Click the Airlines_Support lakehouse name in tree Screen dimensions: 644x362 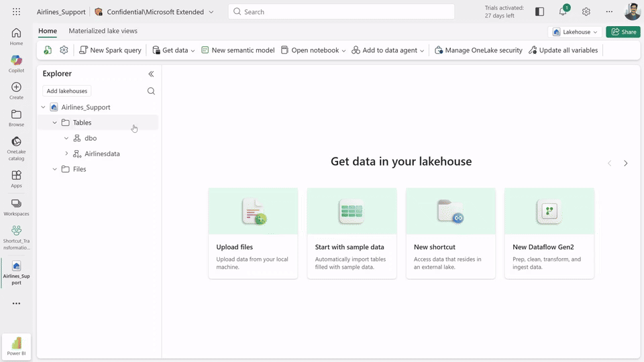[86, 107]
